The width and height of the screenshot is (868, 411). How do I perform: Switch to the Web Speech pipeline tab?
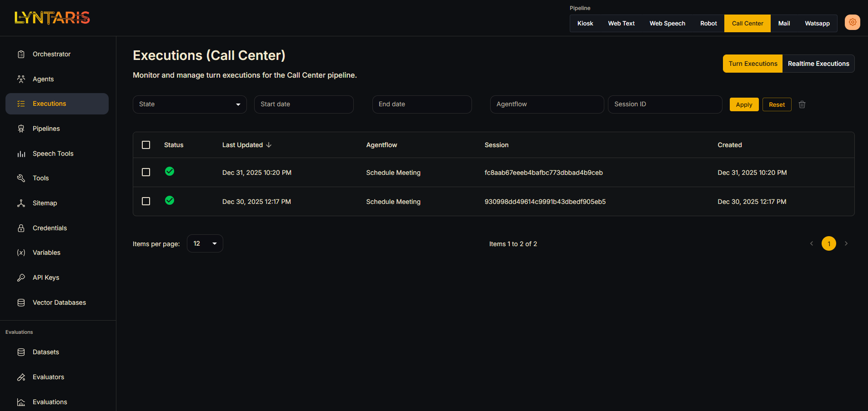tap(667, 23)
